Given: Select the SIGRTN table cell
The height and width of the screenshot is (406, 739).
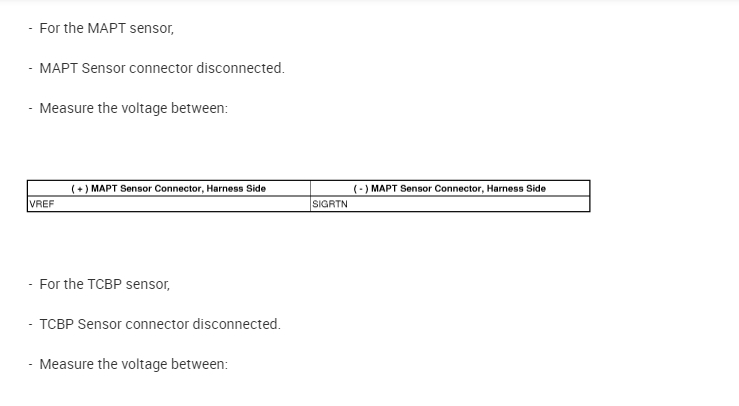Looking at the screenshot, I should point(330,204).
